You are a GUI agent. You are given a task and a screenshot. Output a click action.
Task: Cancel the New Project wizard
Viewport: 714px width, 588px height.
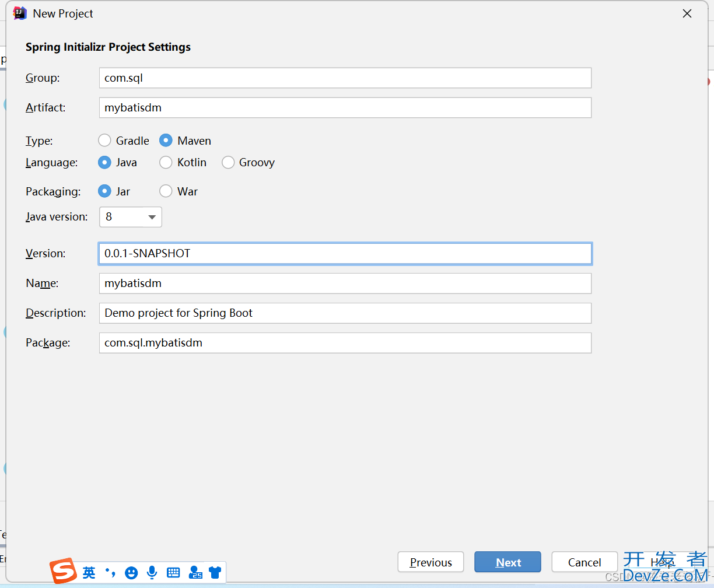click(x=584, y=562)
